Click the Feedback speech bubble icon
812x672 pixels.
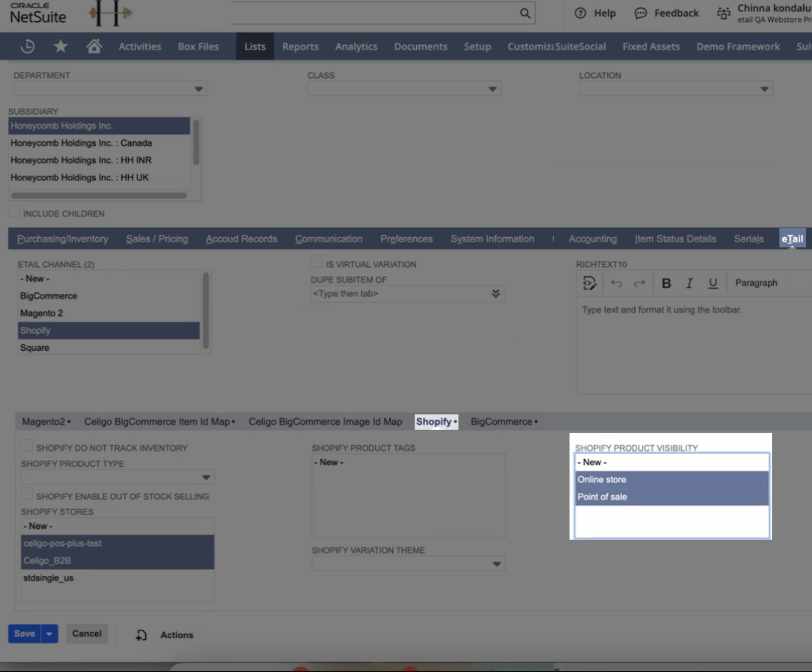(640, 13)
